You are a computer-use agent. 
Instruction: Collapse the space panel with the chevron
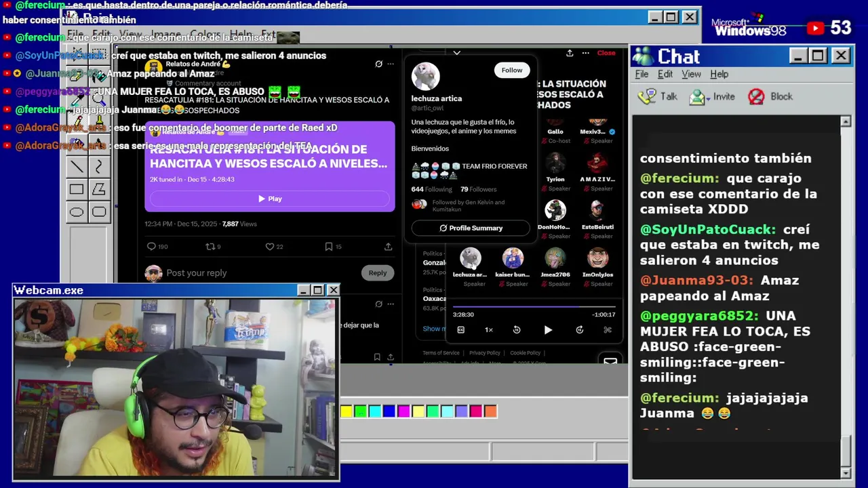[456, 53]
